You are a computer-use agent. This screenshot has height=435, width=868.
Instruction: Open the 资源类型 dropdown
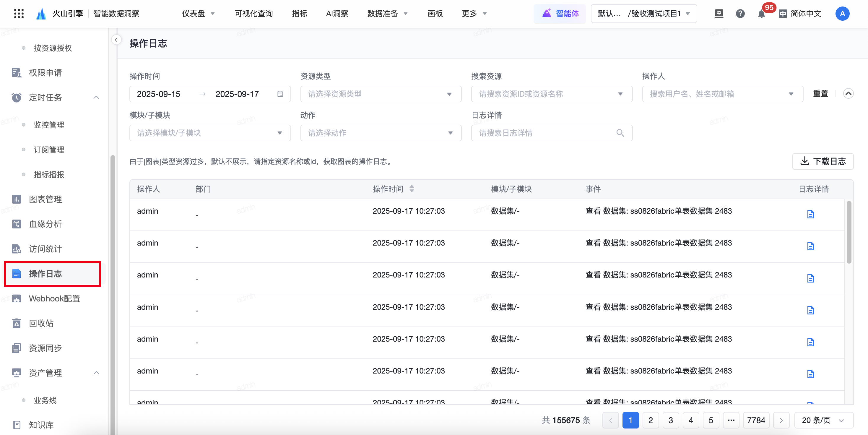[x=381, y=94]
